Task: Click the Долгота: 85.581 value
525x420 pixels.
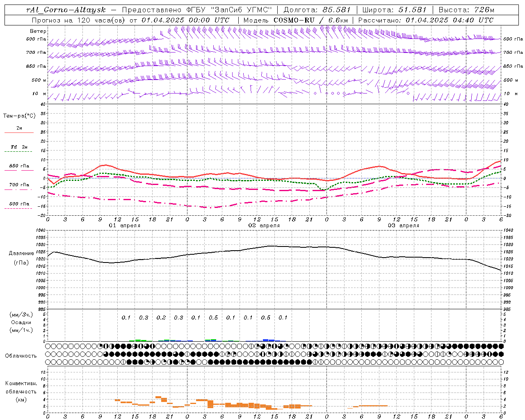Action: click(x=318, y=10)
